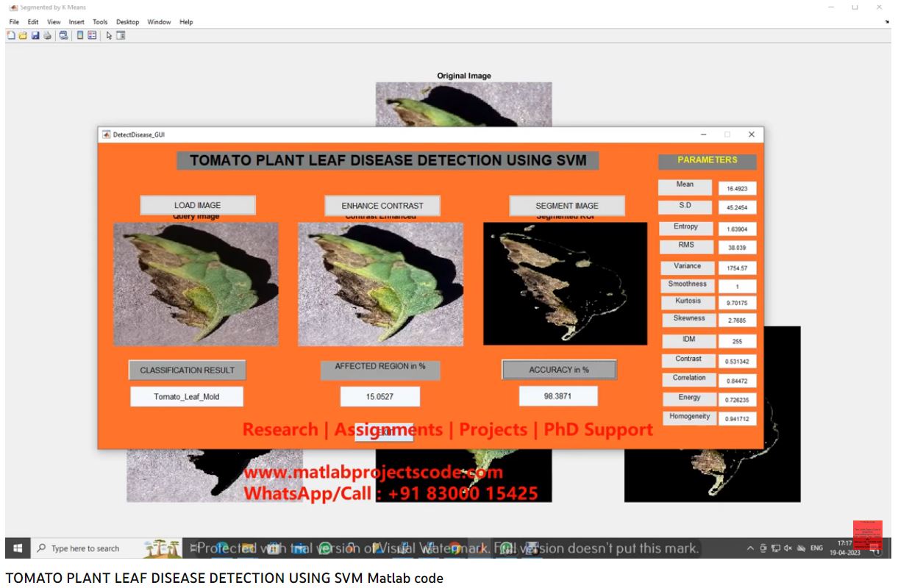
Task: Click the Link Plot toolbar icon
Action: click(x=64, y=35)
